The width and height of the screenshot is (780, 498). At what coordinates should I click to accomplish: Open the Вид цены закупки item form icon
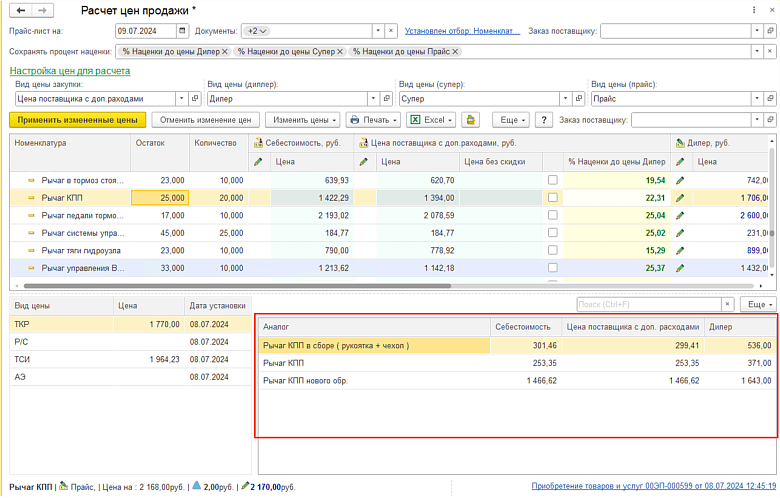195,99
